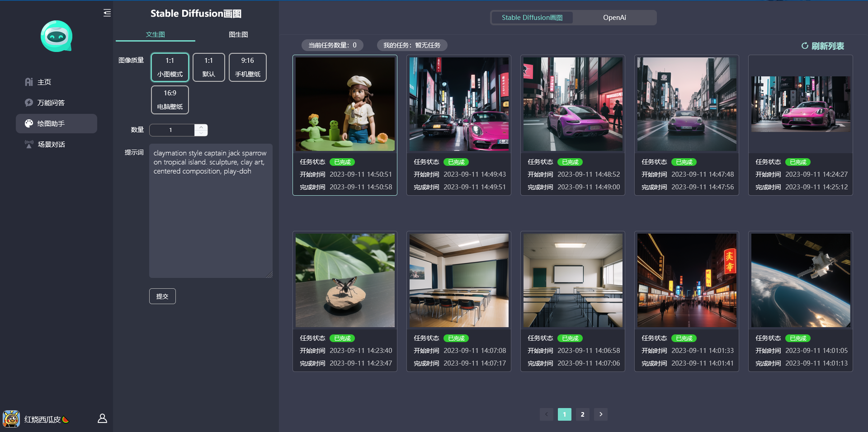The height and width of the screenshot is (432, 868).
Task: Open the classroom thumbnail started 14:07:08
Action: tap(459, 280)
